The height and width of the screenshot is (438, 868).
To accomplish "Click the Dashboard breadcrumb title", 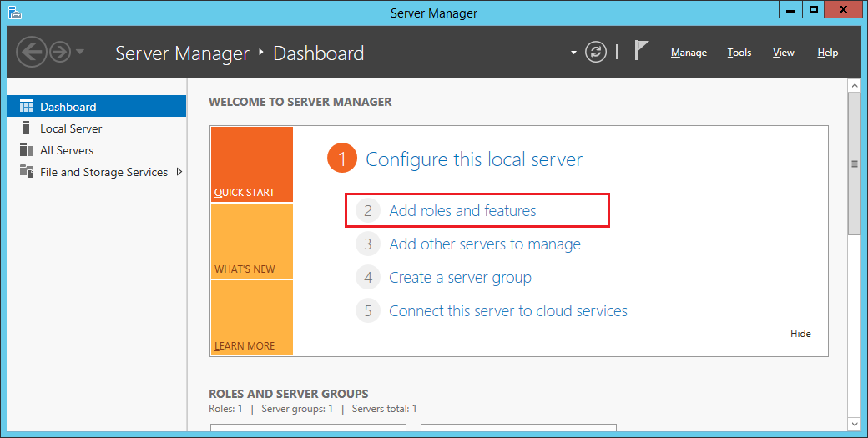I will (319, 53).
